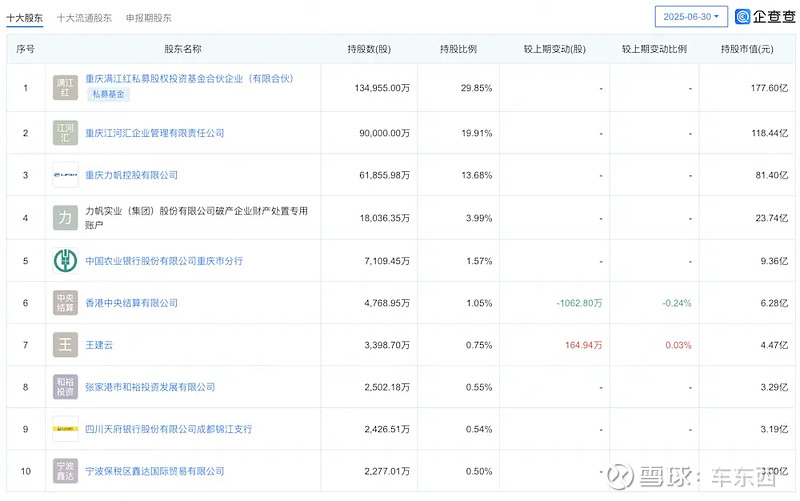Click the 3.19亿 market value cell

tap(774, 429)
